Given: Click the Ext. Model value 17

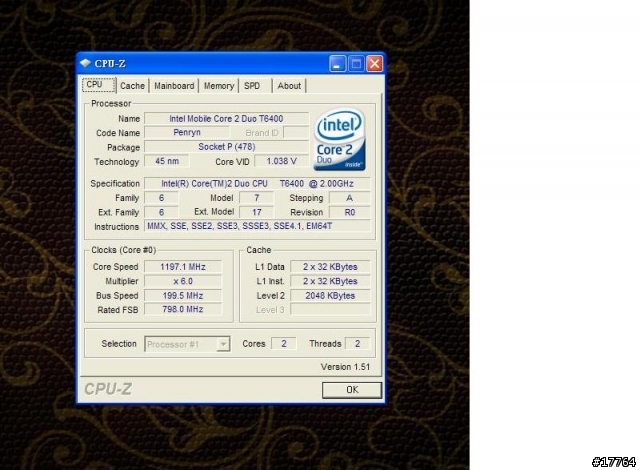Looking at the screenshot, I should (256, 212).
